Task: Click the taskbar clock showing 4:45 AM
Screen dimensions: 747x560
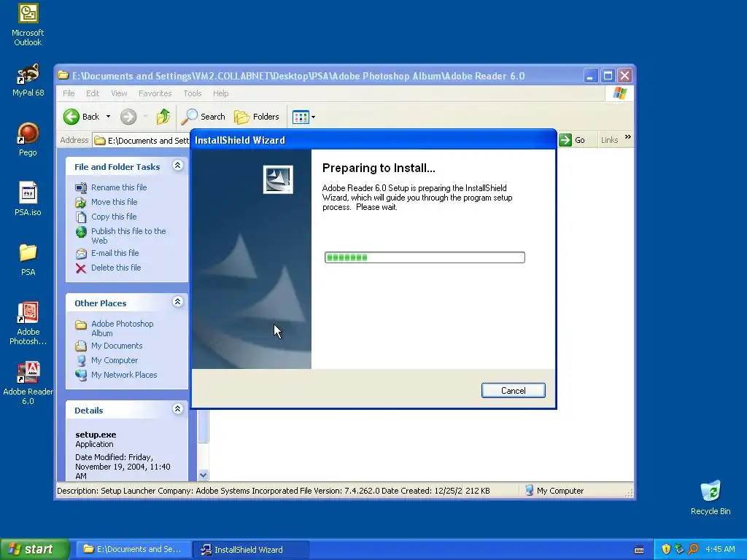Action: coord(720,550)
